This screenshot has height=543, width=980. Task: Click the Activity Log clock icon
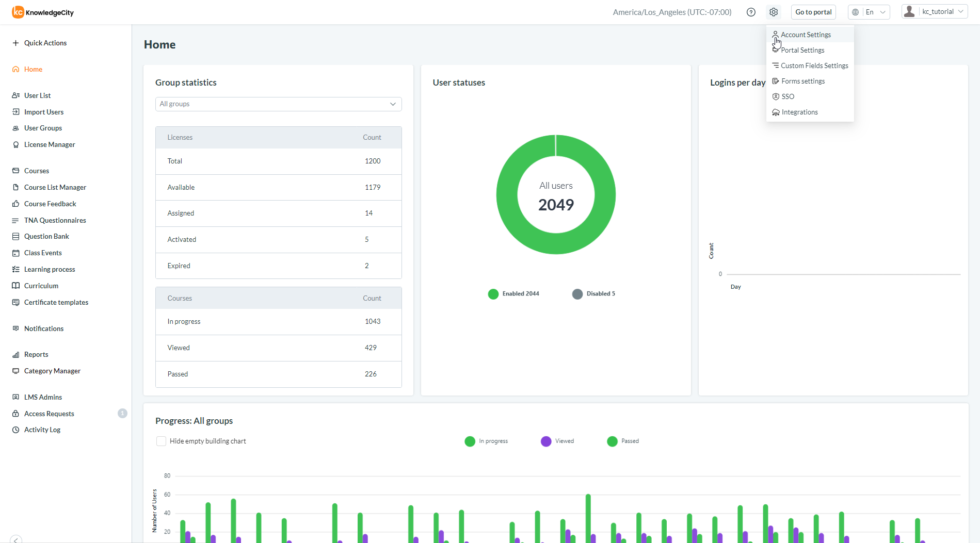coord(15,430)
